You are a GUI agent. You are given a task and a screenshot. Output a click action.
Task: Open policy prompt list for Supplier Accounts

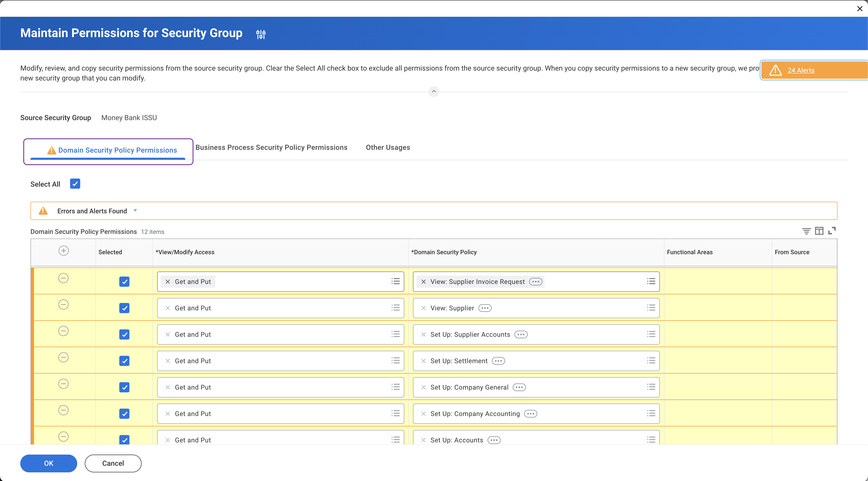[651, 334]
